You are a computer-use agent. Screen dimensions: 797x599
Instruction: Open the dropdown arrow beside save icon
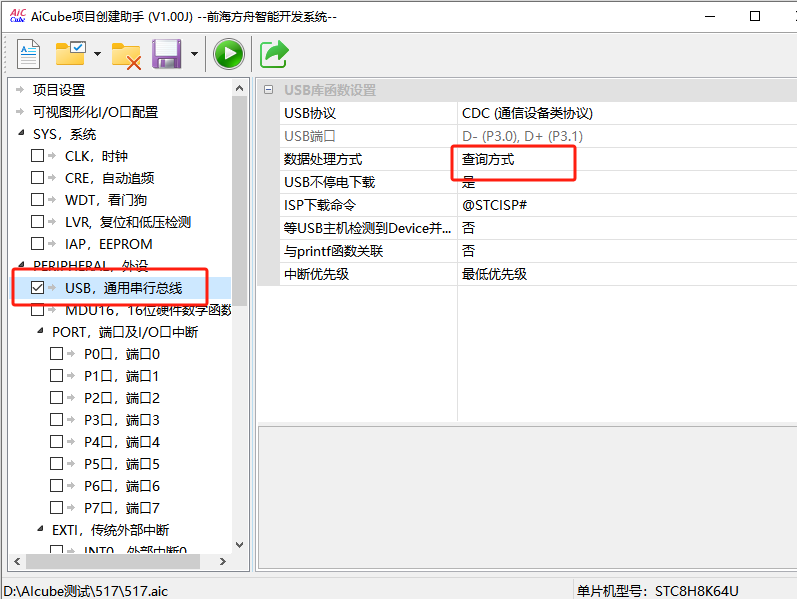pyautogui.click(x=194, y=53)
